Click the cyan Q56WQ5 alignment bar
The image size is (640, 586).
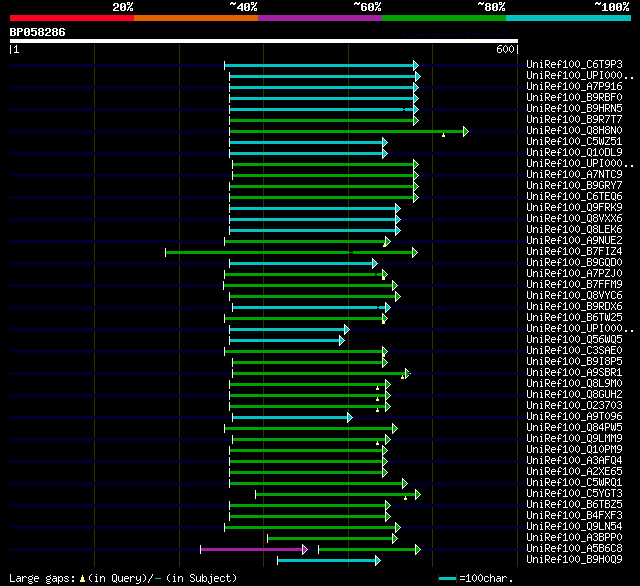287,340
